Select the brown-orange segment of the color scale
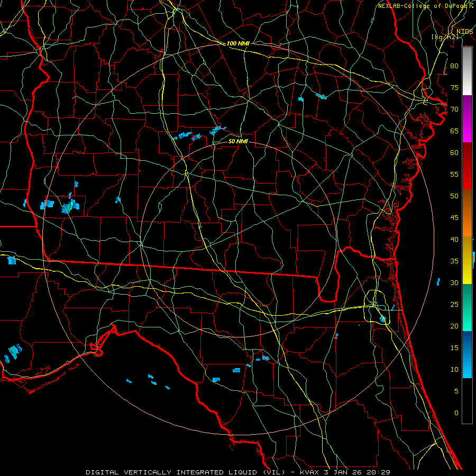 (467, 213)
